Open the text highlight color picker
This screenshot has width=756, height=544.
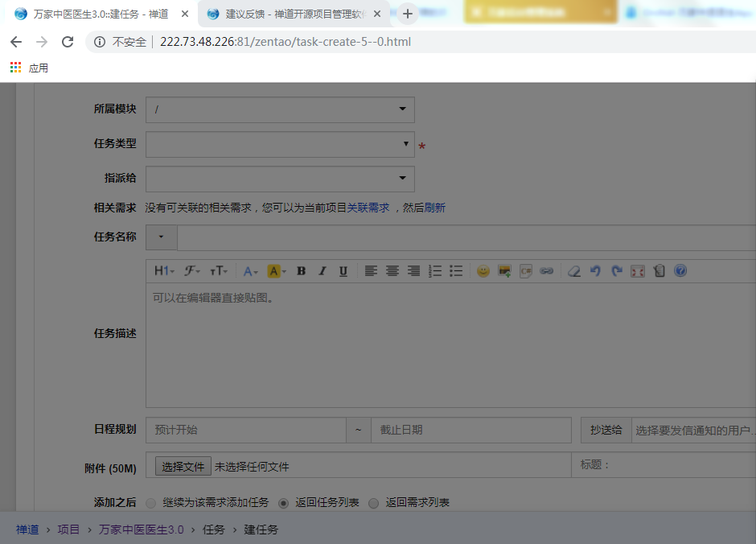(276, 271)
